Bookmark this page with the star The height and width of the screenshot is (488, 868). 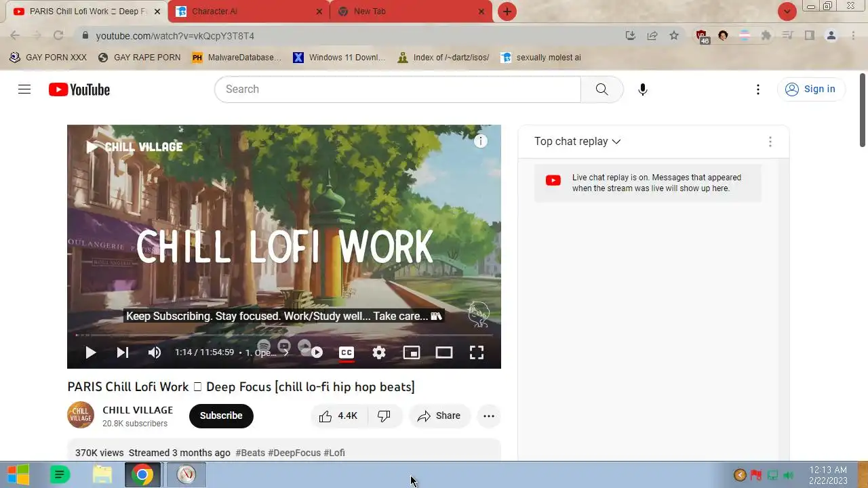pos(674,35)
